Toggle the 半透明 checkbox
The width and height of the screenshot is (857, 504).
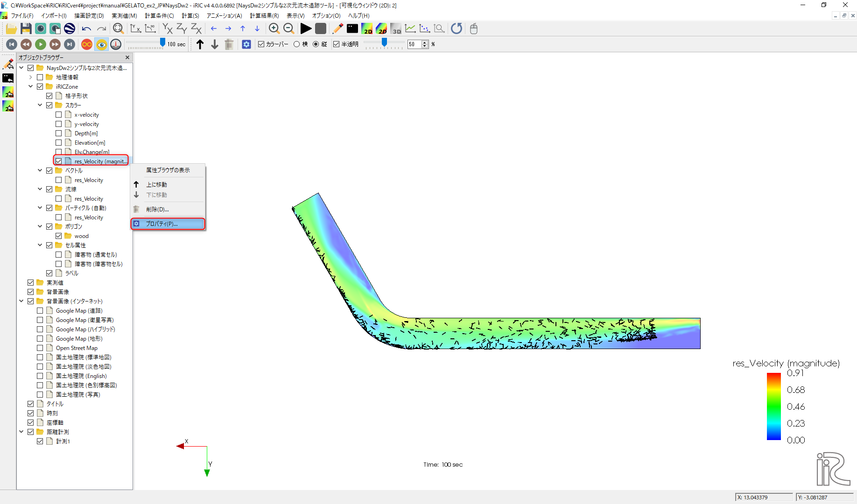point(336,44)
